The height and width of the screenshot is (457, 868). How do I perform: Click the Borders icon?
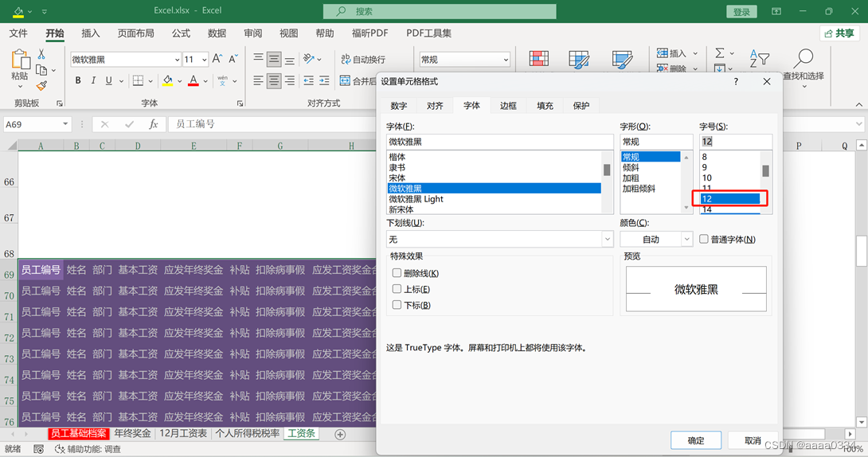(139, 80)
